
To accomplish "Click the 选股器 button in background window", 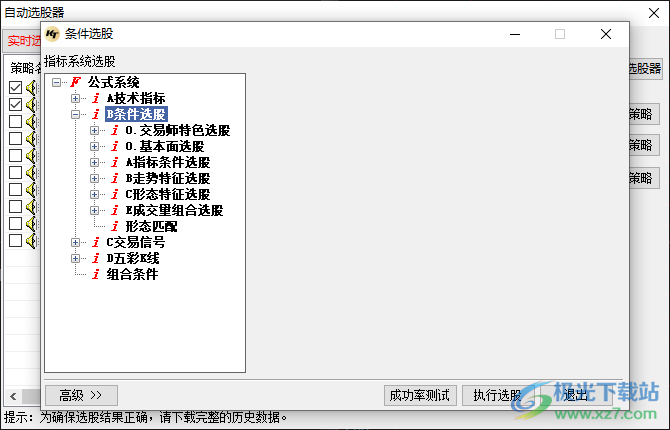I will (645, 68).
